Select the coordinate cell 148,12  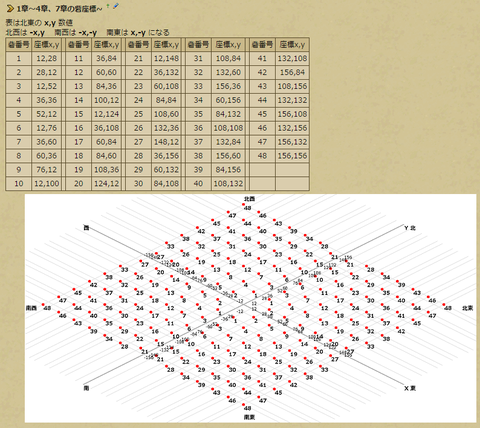(x=166, y=142)
